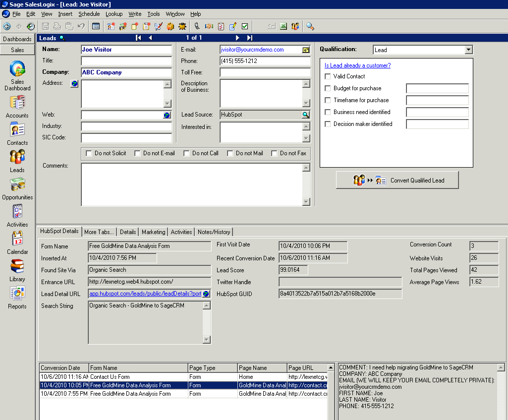Open the File menu

(16, 14)
